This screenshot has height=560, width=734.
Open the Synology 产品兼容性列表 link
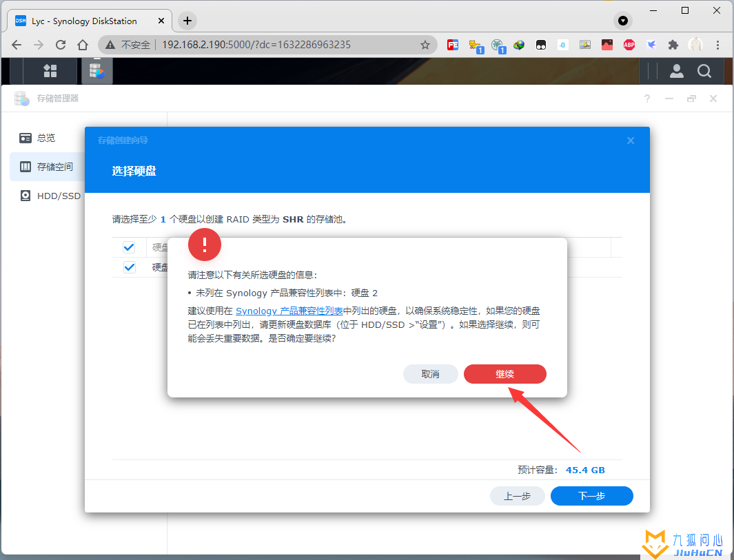click(289, 311)
